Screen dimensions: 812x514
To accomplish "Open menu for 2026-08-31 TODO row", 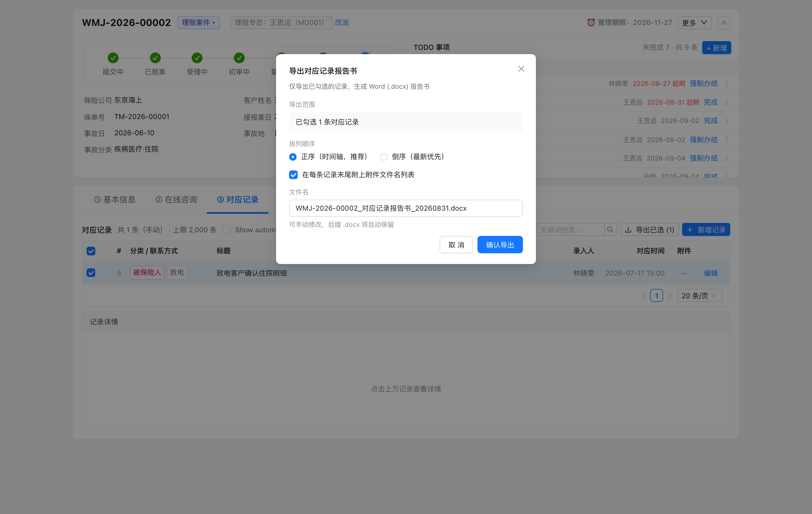I will click(727, 102).
